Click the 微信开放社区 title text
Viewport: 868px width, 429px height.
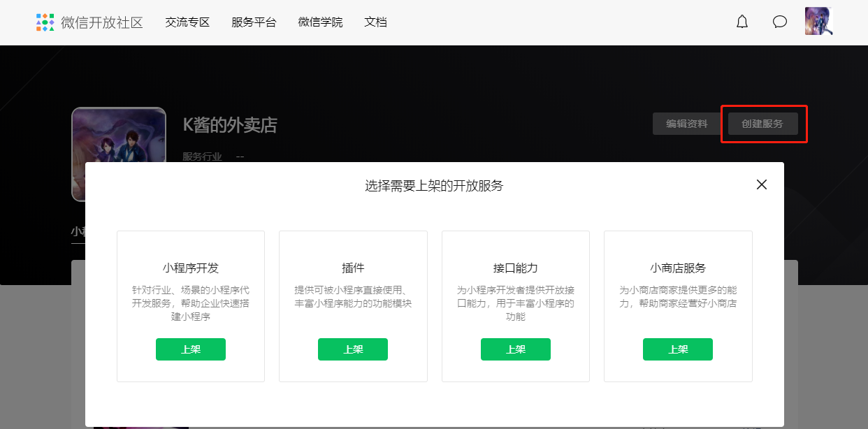102,22
